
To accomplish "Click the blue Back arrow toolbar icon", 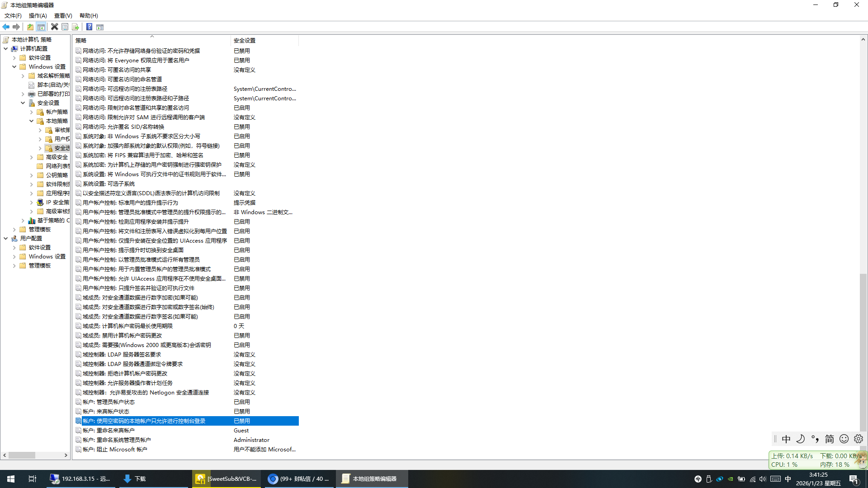I will [x=6, y=27].
